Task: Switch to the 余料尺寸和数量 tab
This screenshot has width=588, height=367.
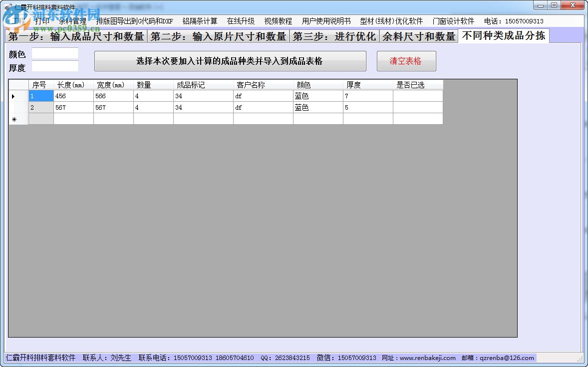Action: (x=419, y=36)
